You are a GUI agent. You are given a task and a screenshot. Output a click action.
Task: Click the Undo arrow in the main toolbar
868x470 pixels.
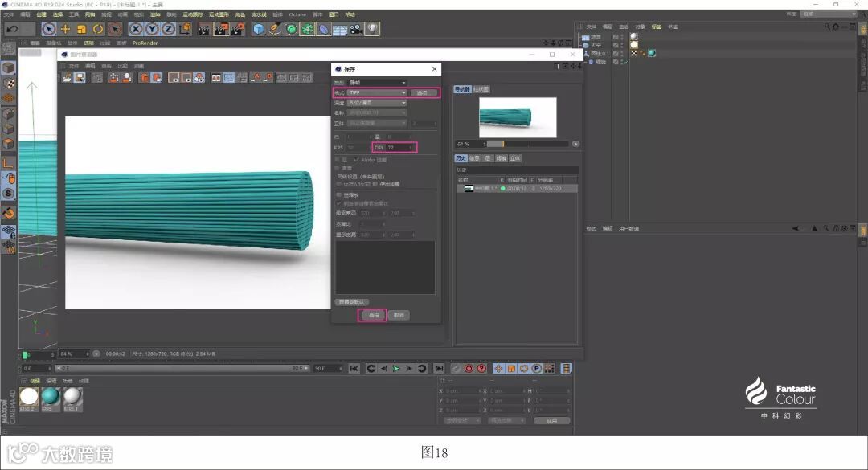[12, 29]
